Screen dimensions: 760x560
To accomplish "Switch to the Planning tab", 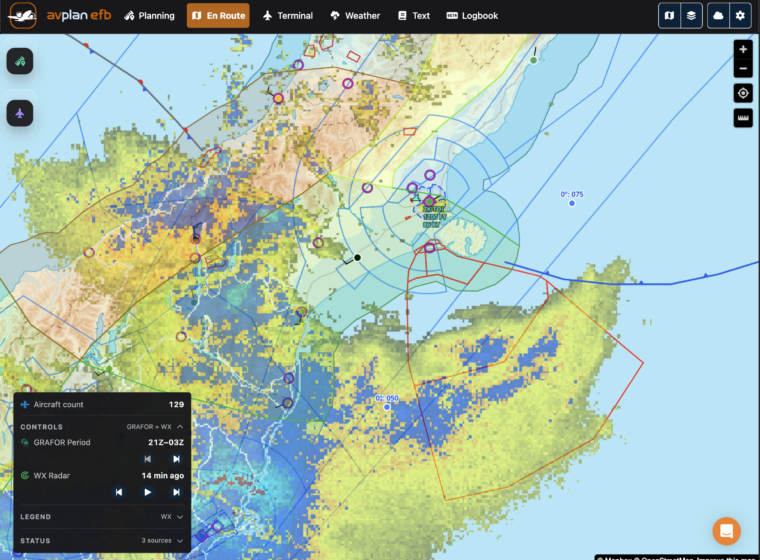I will (149, 16).
